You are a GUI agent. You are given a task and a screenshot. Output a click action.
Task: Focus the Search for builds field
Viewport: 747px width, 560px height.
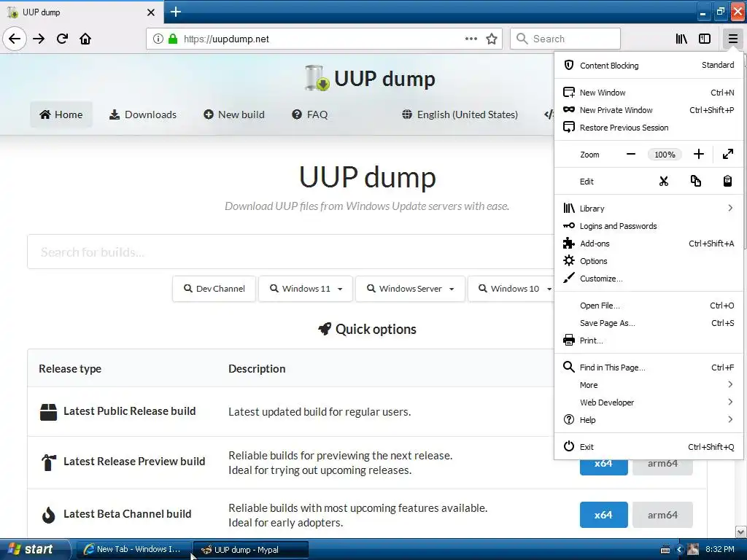[x=290, y=252]
